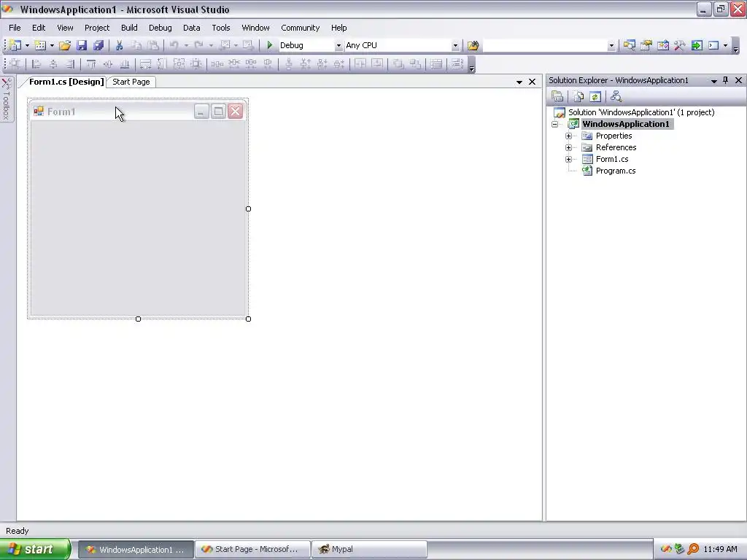Click the Add New Item toolbar icon
This screenshot has height=560, width=747.
[40, 45]
